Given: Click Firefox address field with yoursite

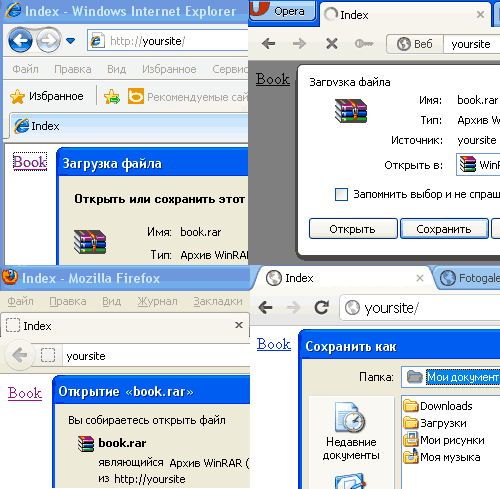Looking at the screenshot, I should pos(156,356).
